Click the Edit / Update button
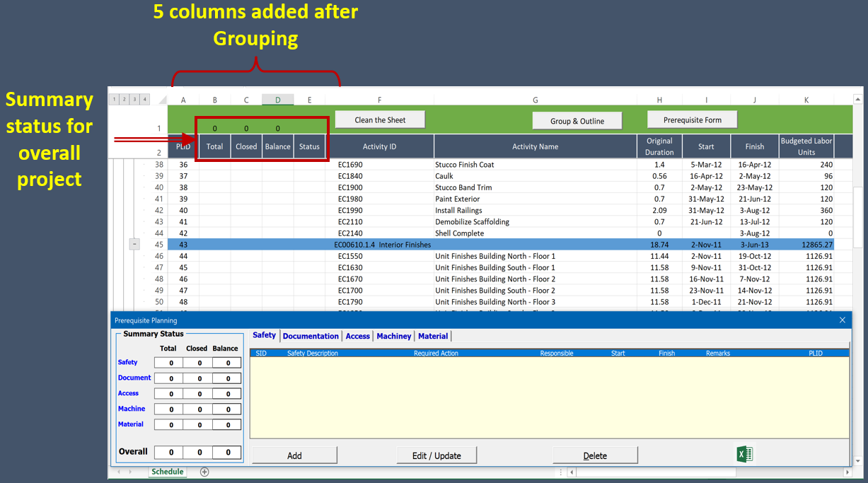 tap(436, 455)
